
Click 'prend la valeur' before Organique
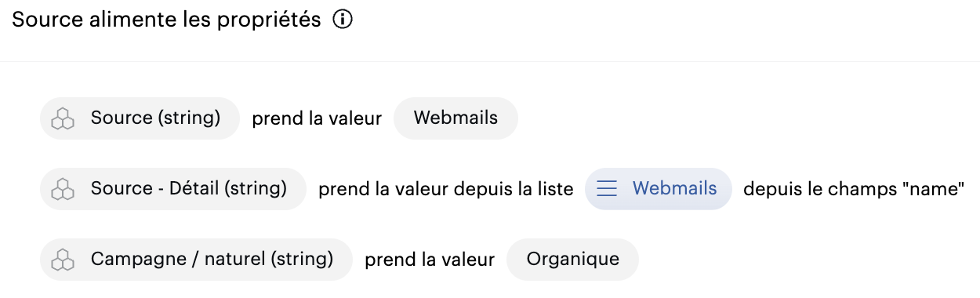coord(430,260)
